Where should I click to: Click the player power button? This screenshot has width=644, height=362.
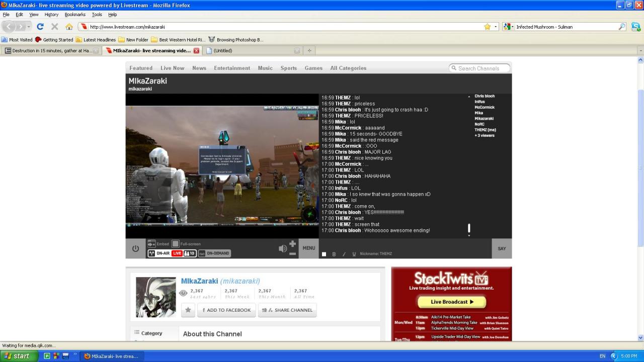point(135,248)
